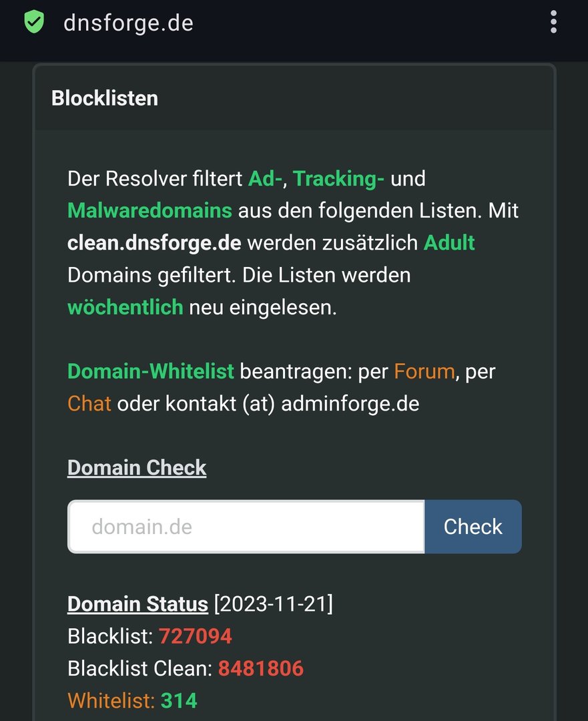Click the green wöchentlich word
The width and height of the screenshot is (588, 721).
pyautogui.click(x=125, y=307)
